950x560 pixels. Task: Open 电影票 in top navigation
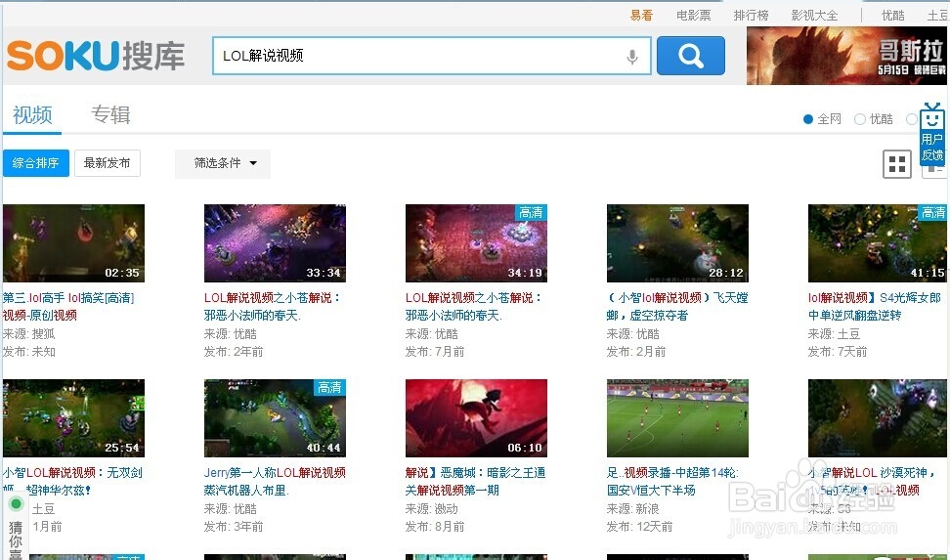point(694,16)
